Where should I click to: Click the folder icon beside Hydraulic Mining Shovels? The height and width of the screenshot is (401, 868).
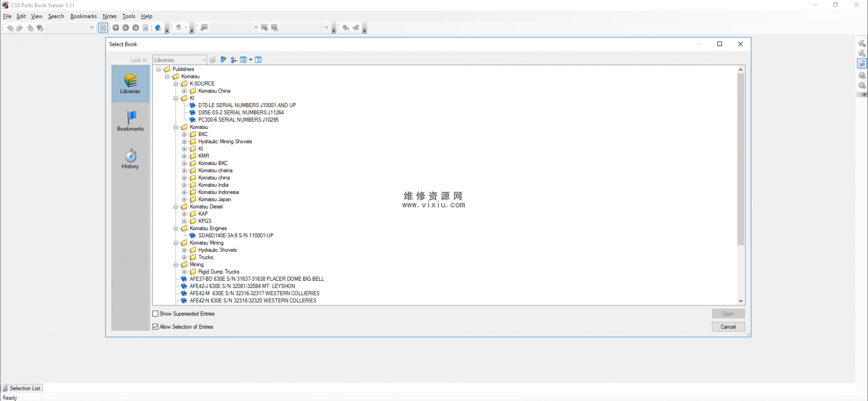pos(193,141)
